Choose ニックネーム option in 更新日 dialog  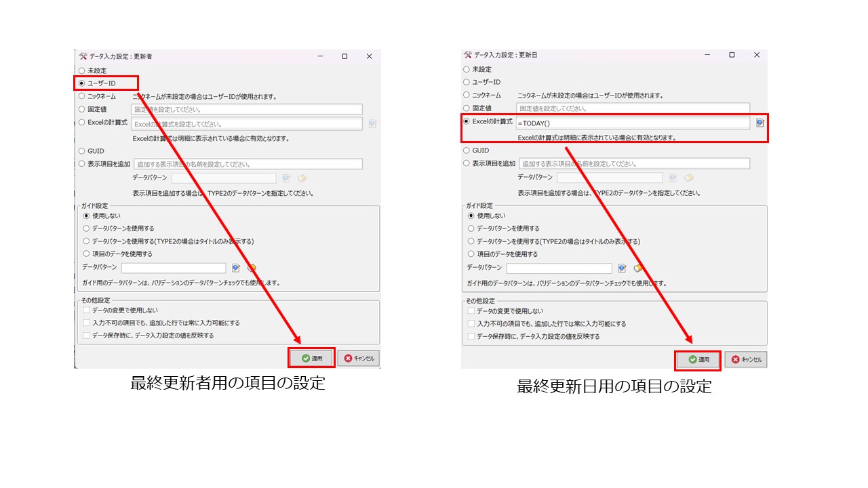[467, 96]
